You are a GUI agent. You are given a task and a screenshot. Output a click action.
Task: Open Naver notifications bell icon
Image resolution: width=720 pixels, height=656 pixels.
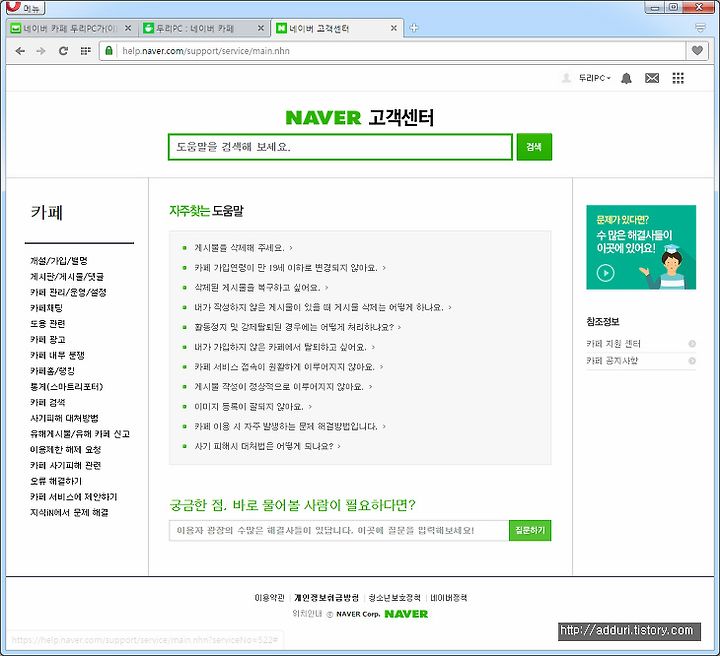click(626, 78)
